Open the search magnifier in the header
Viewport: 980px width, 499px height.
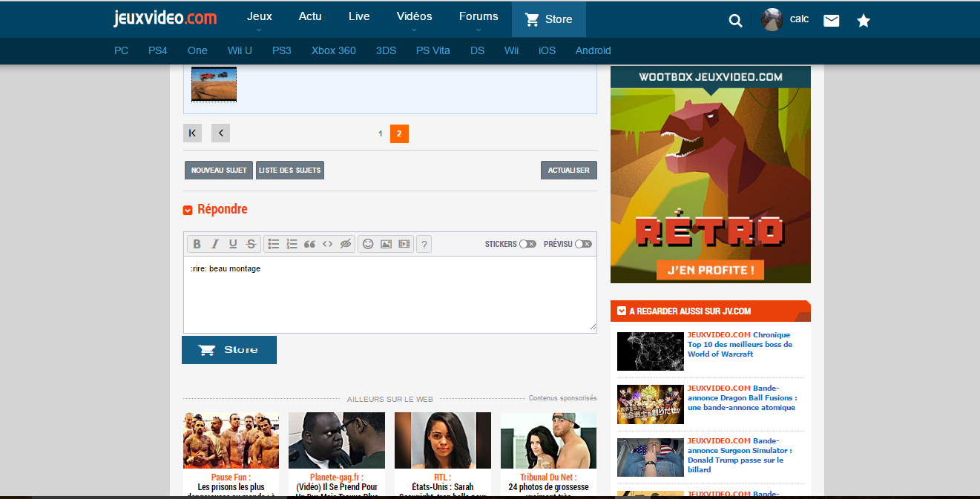(x=735, y=21)
